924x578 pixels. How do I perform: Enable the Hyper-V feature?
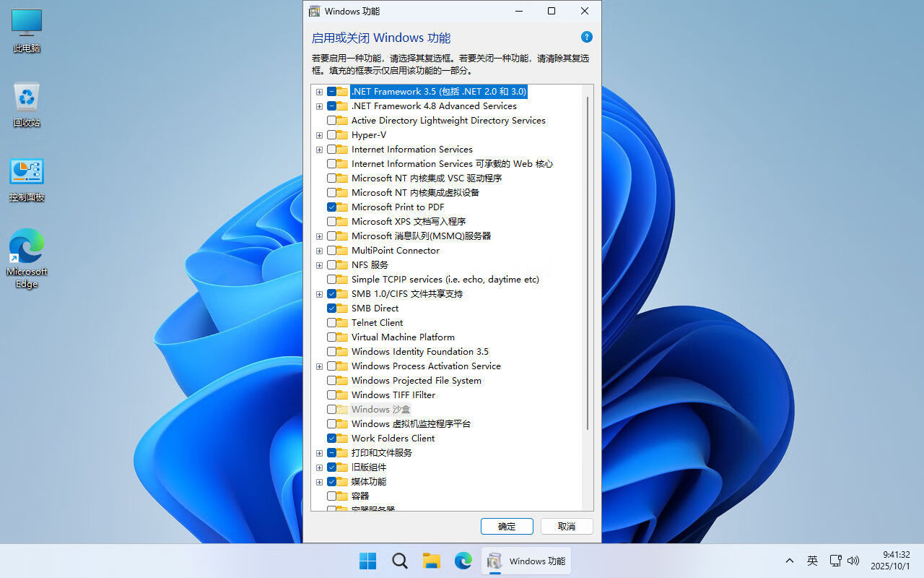click(333, 134)
